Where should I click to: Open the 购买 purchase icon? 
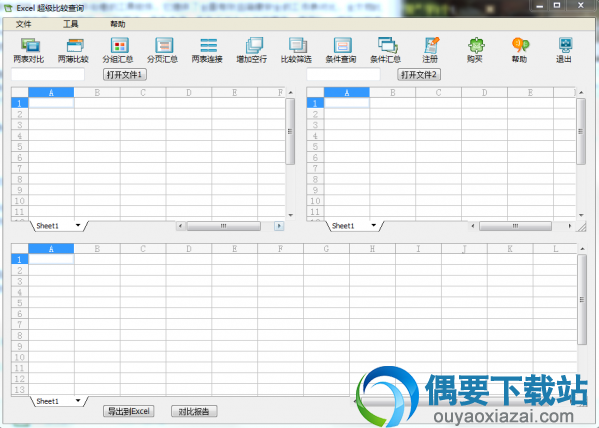click(475, 50)
